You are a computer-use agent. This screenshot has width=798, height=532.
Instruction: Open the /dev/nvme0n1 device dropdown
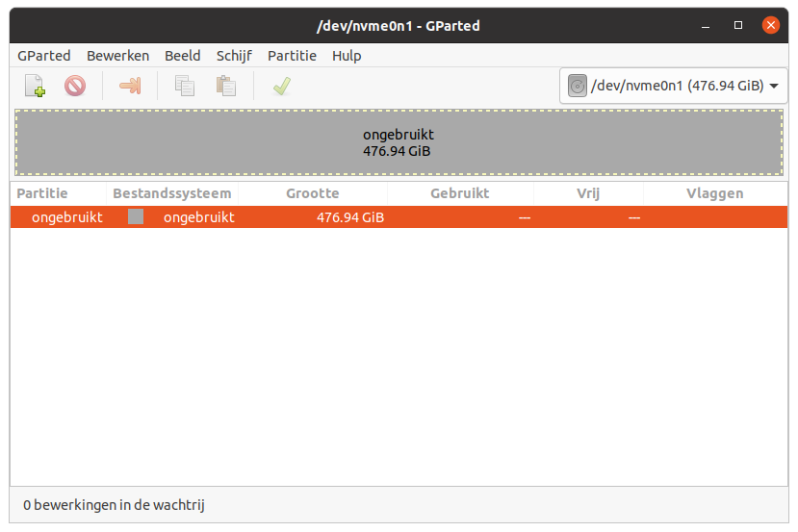coord(673,86)
